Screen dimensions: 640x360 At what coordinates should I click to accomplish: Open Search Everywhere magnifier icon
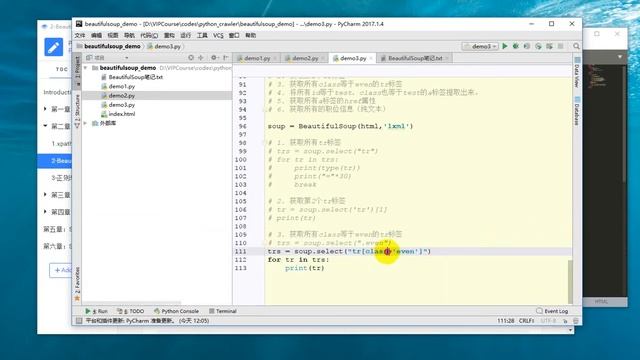point(576,46)
